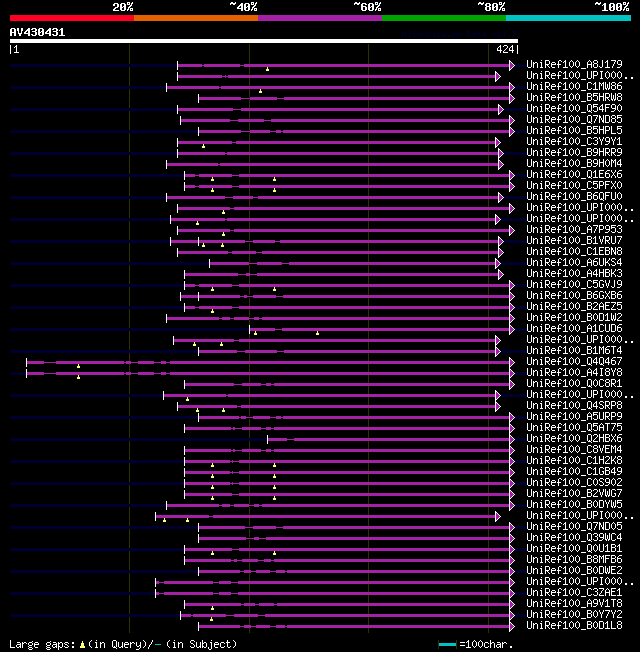Click the UniRef100_Q7ND05 label
Screen dimensions: 640x652
574,527
